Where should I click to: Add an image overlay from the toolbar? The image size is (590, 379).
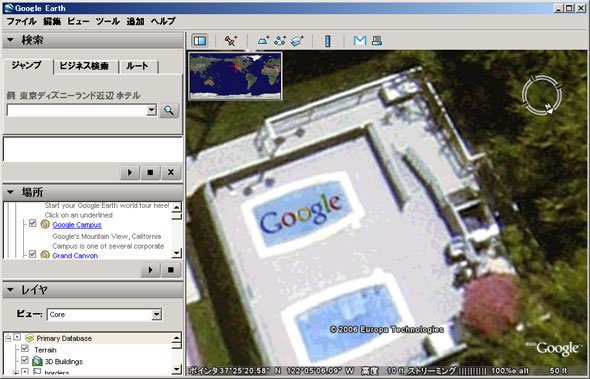[x=297, y=41]
